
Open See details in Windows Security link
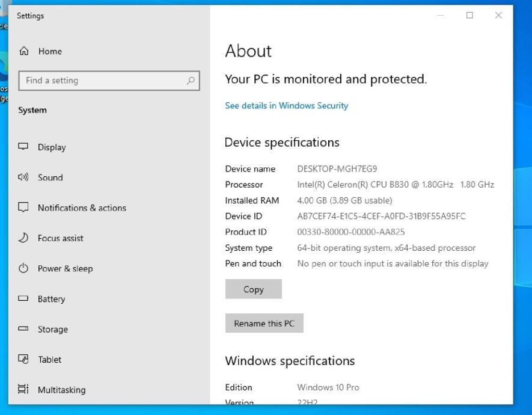point(286,106)
